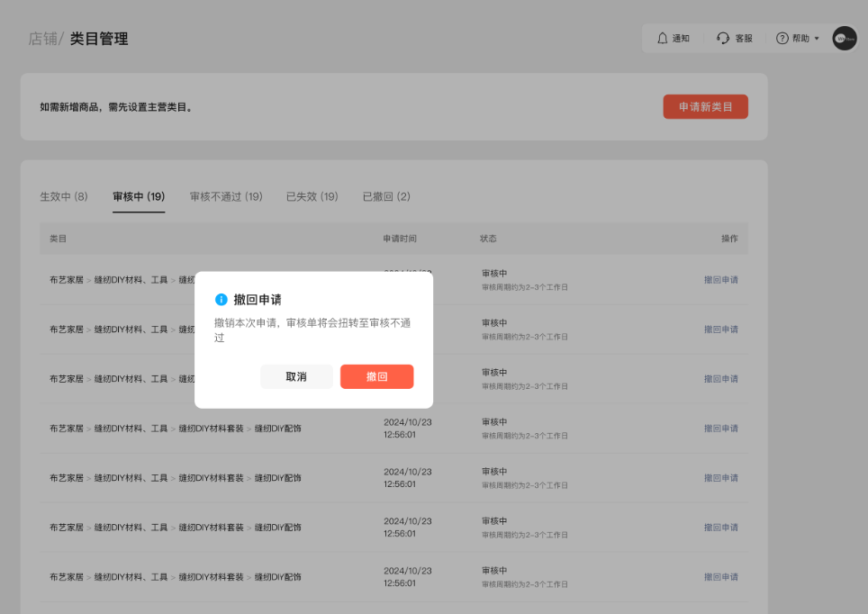Open the user avatar in the header

(845, 38)
